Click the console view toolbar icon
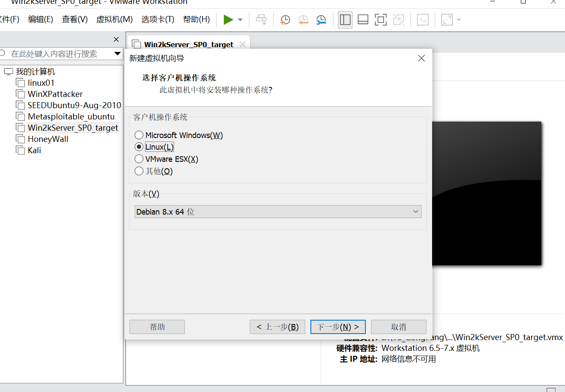The height and width of the screenshot is (392, 565). tap(423, 20)
